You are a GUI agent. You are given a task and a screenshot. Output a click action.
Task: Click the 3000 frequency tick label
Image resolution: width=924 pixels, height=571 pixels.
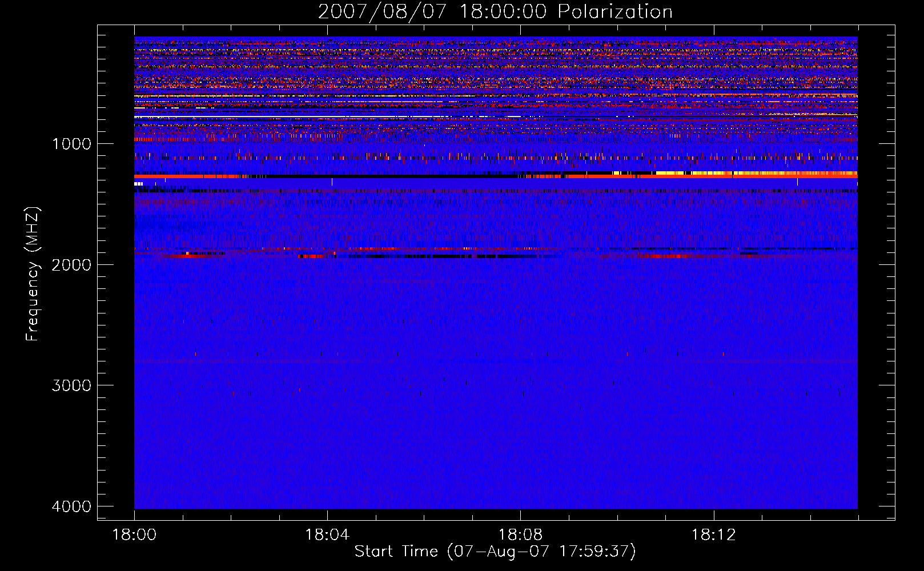(x=71, y=385)
